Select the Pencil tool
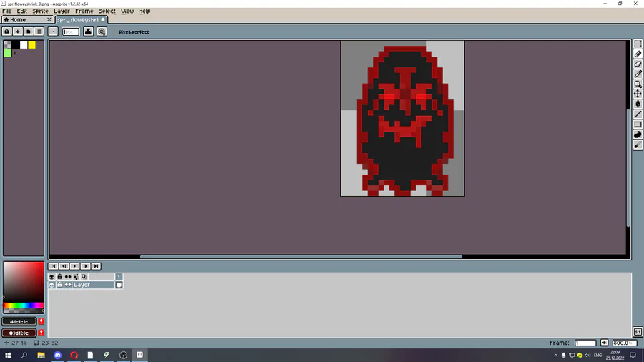Viewport: 644px width, 362px height. pyautogui.click(x=638, y=54)
